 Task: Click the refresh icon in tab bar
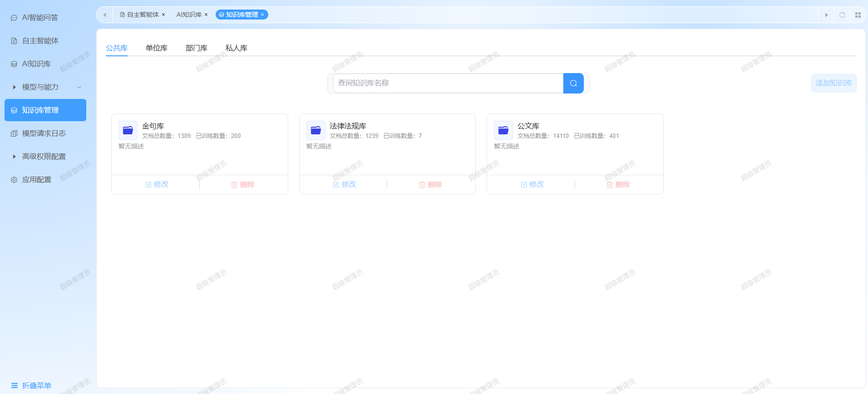click(x=842, y=15)
